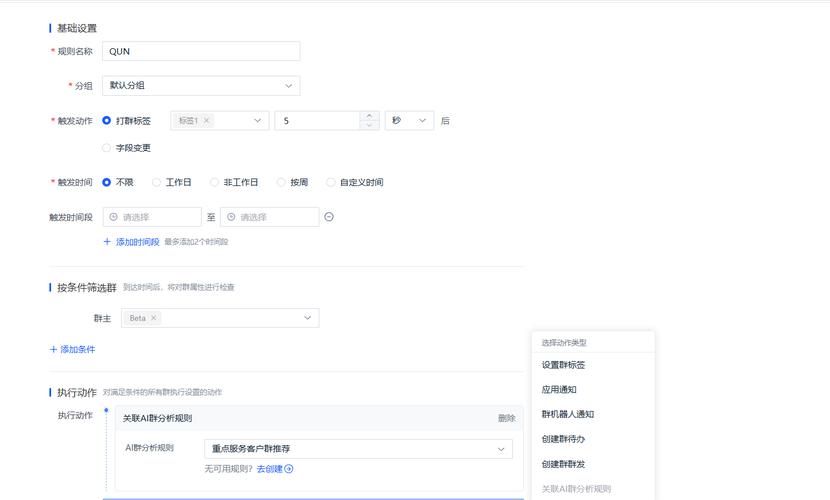Click the clock icon in start time field
This screenshot has height=500, width=830.
point(113,217)
